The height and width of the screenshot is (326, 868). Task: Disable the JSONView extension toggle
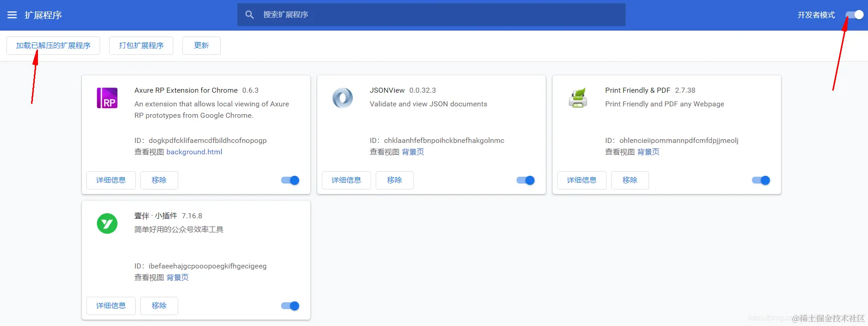coord(526,180)
